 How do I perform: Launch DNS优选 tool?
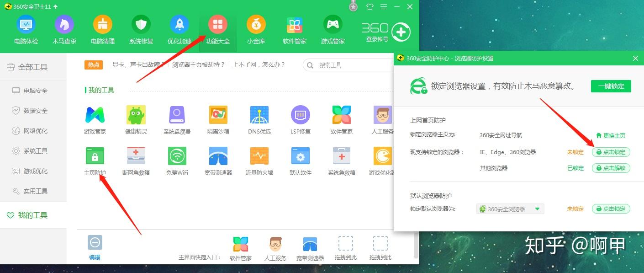259,121
